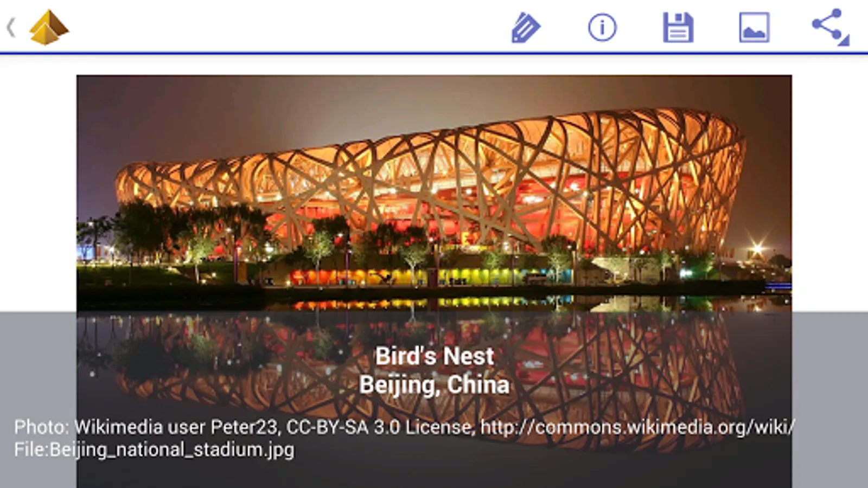Screen dimensions: 868x488
Task: Select the Beijing, China location text
Action: point(435,385)
